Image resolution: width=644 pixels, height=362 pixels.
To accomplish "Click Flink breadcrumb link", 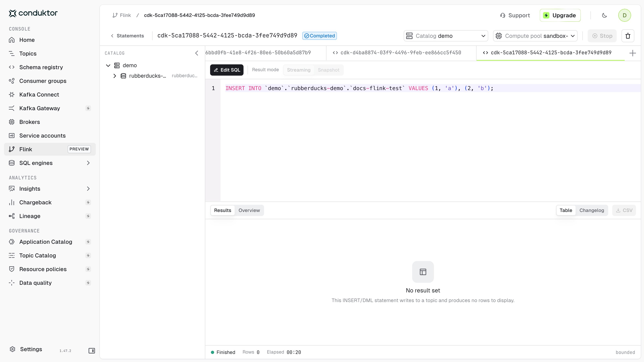I will pyautogui.click(x=122, y=15).
